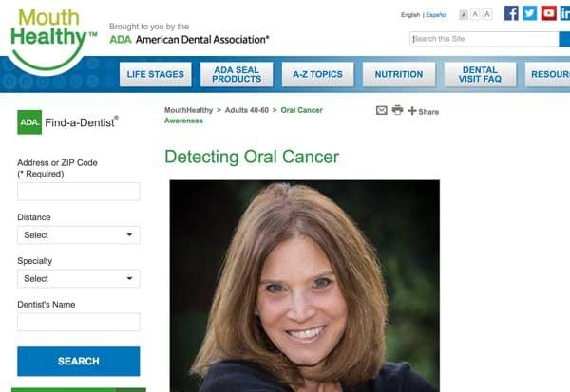Screen dimensions: 570x392
Task: Click the email envelope icon
Action: point(381,110)
